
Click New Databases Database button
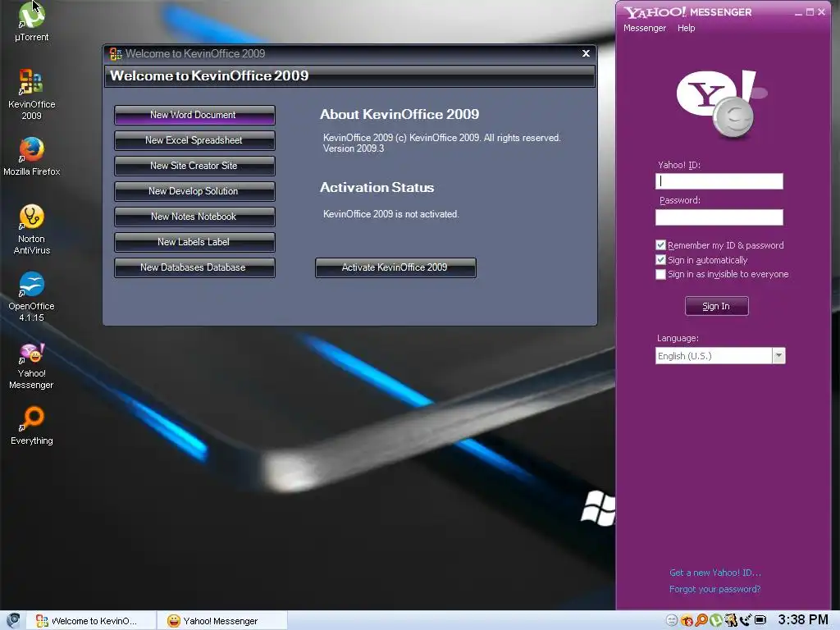(194, 267)
